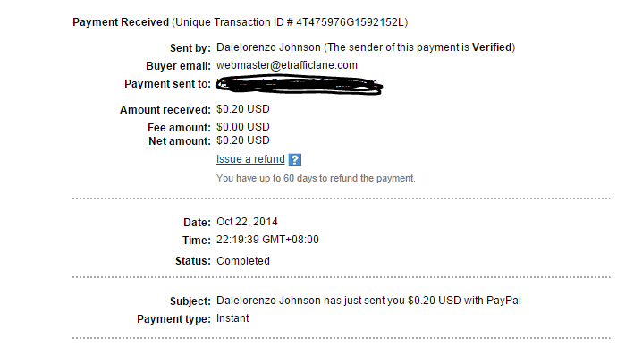Select the date Oct 22, 2014
Image resolution: width=617 pixels, height=364 pixels.
click(x=247, y=222)
